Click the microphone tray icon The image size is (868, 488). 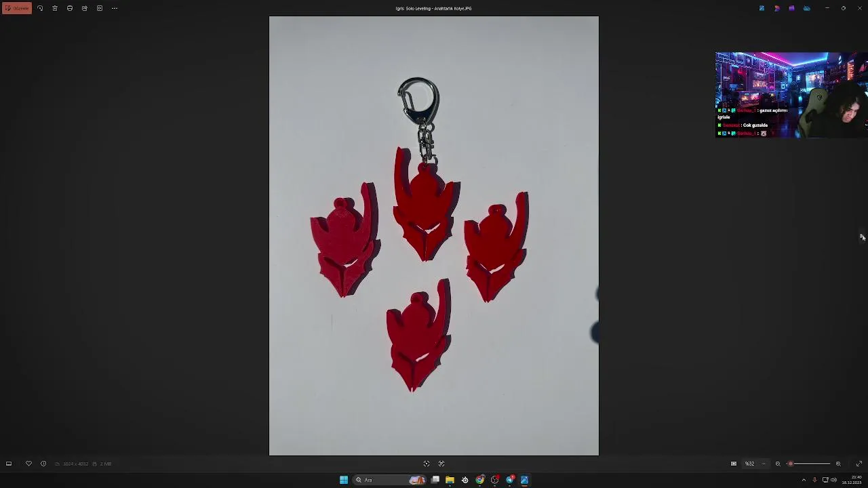(814, 480)
